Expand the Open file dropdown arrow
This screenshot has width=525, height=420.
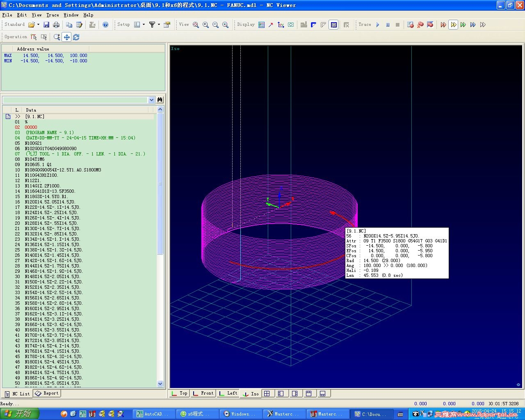tap(38, 25)
